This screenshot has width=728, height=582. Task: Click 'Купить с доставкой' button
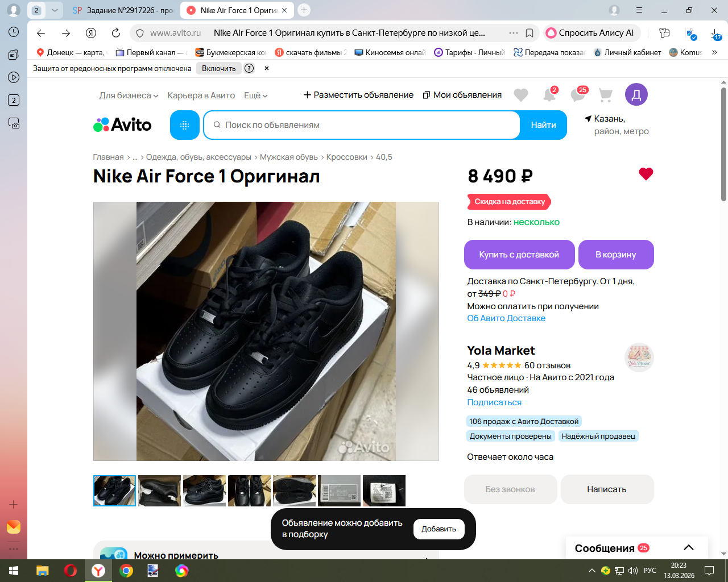point(519,255)
